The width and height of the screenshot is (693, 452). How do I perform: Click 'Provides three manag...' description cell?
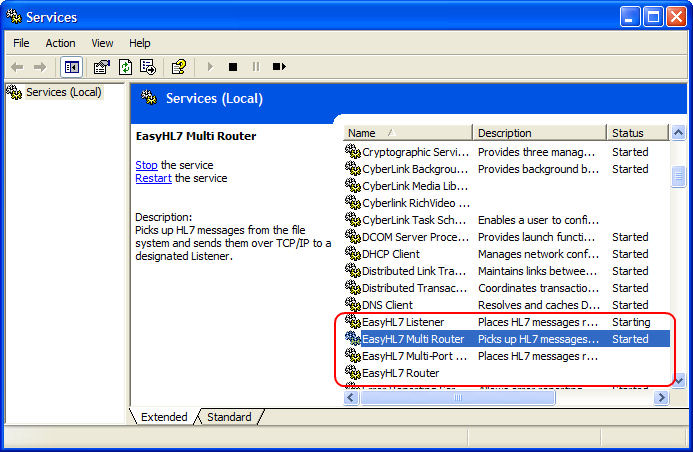[536, 152]
